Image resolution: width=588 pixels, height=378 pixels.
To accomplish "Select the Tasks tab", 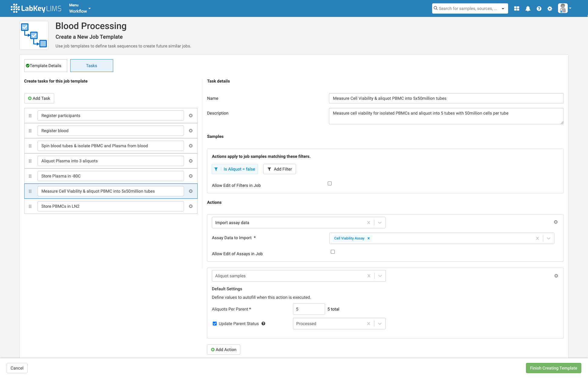I will tap(91, 66).
